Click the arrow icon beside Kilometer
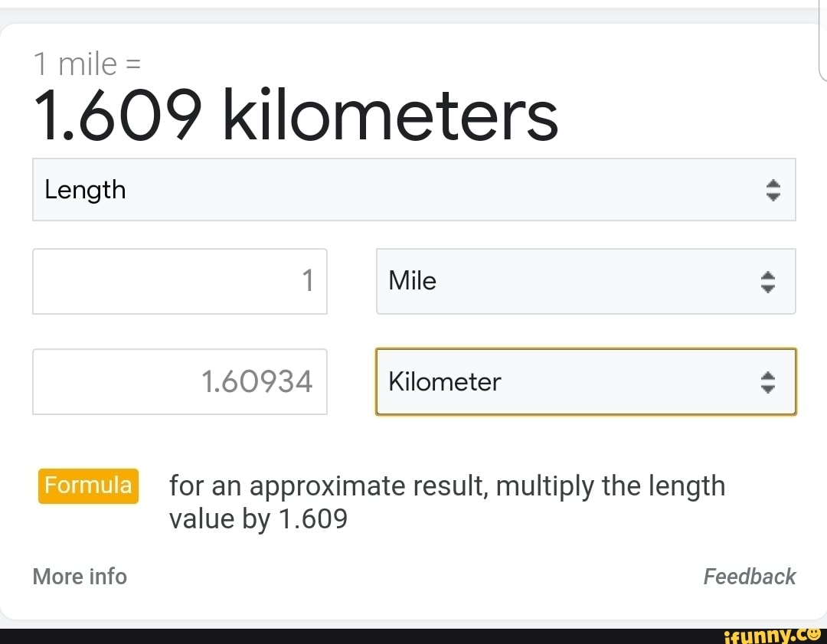 coord(768,382)
